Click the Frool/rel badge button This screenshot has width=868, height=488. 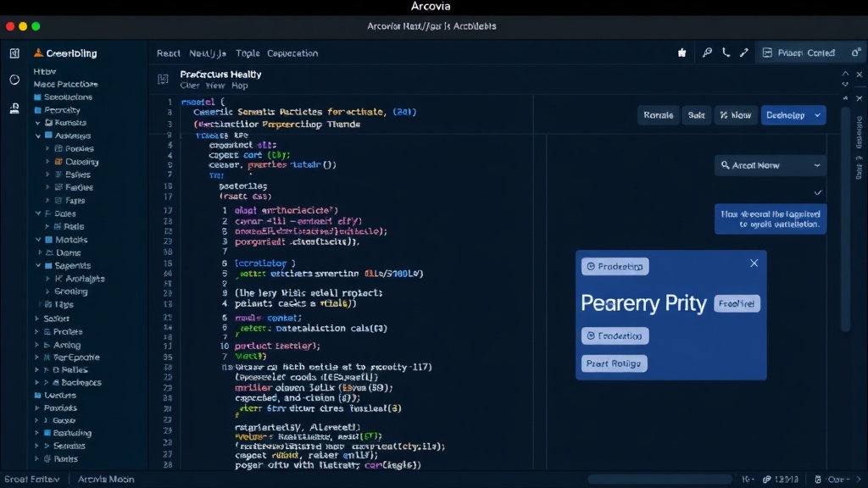pyautogui.click(x=737, y=304)
